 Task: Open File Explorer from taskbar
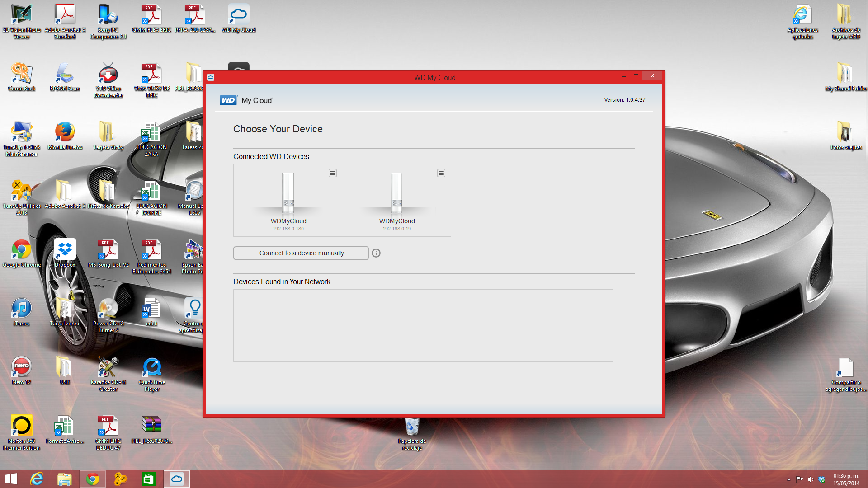pyautogui.click(x=65, y=479)
